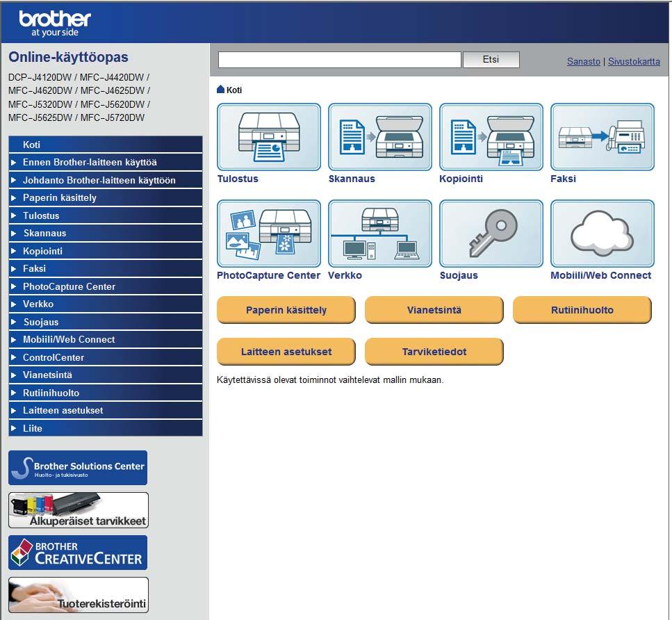This screenshot has height=620, width=672.
Task: Select Laitteen asetukset in the sidebar menu
Action: coord(106,410)
